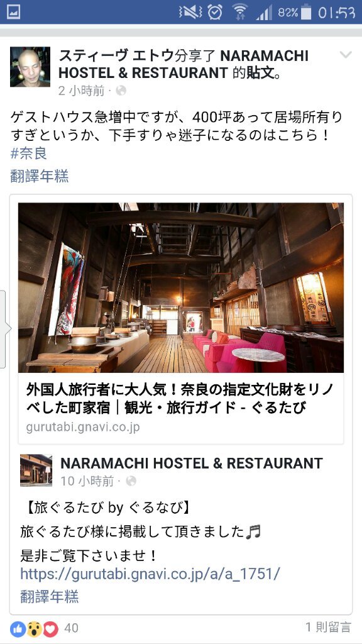Tap the wow reaction emoji icon

35,628
